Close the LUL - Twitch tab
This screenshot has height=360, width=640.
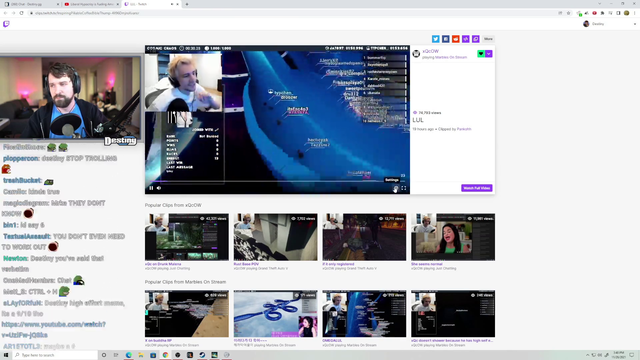tap(178, 4)
